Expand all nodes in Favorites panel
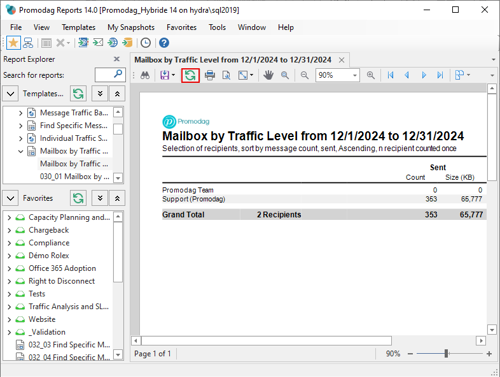500x377 pixels. click(x=100, y=198)
